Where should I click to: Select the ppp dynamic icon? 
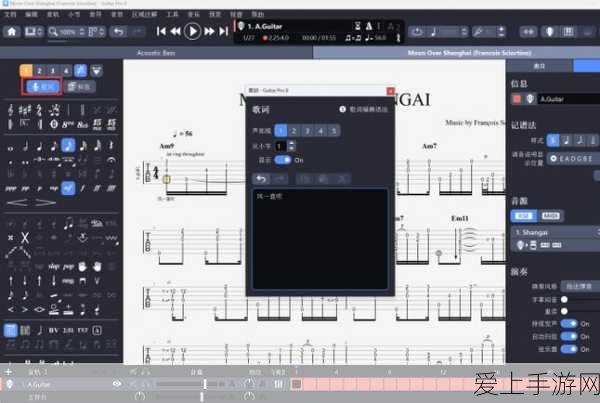(x=10, y=188)
